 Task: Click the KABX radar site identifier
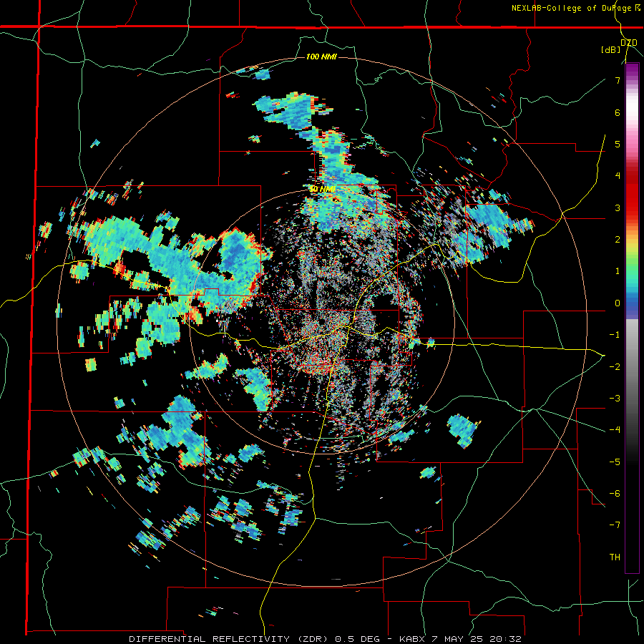[x=412, y=639]
